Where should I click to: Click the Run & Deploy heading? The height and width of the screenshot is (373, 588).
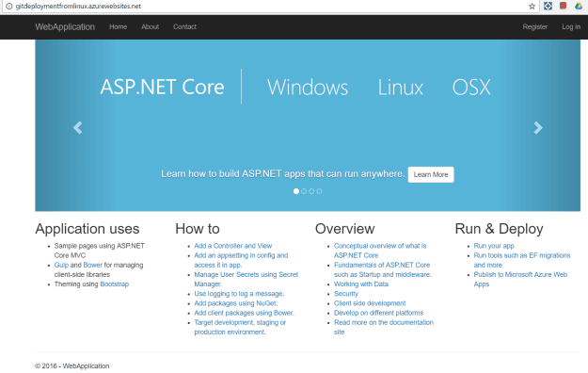click(500, 229)
